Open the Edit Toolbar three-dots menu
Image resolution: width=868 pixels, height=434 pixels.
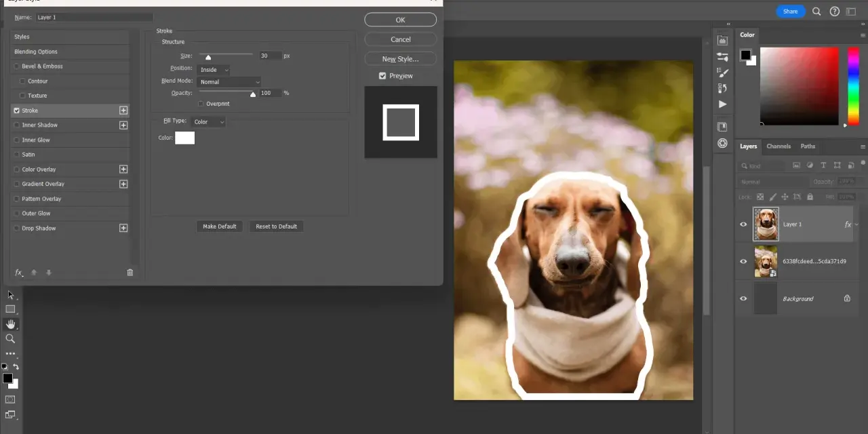(x=10, y=353)
